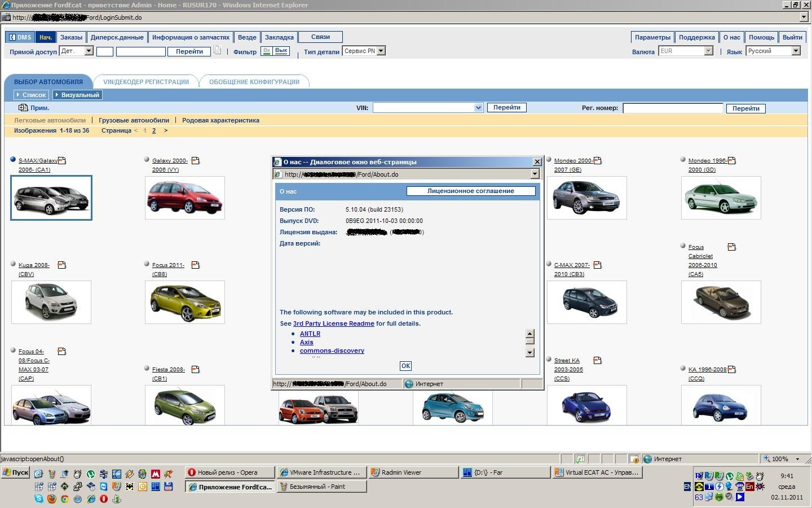This screenshot has height=508, width=812.
Task: Select radio bullet for Focus 2011- (CB8)
Action: (x=147, y=264)
